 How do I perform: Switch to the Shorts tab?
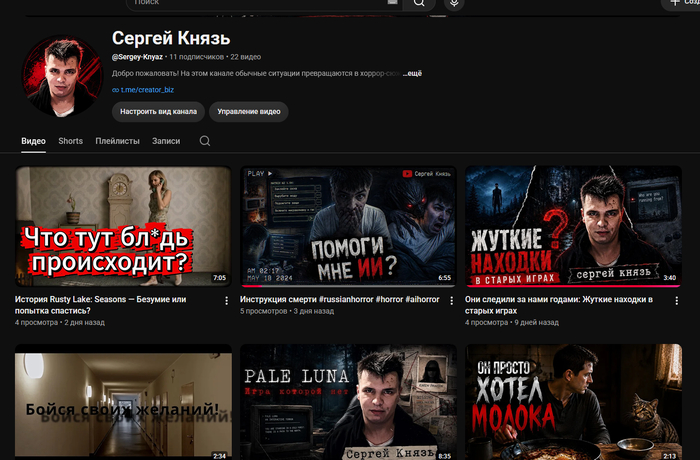[71, 141]
